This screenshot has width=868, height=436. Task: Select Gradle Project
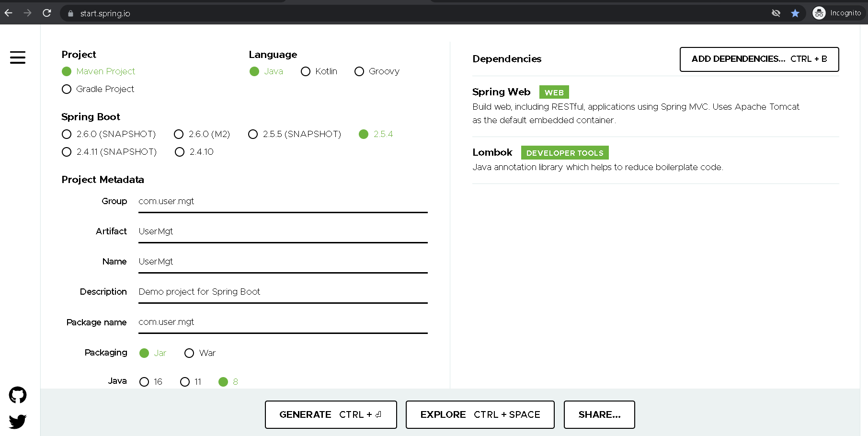[67, 89]
